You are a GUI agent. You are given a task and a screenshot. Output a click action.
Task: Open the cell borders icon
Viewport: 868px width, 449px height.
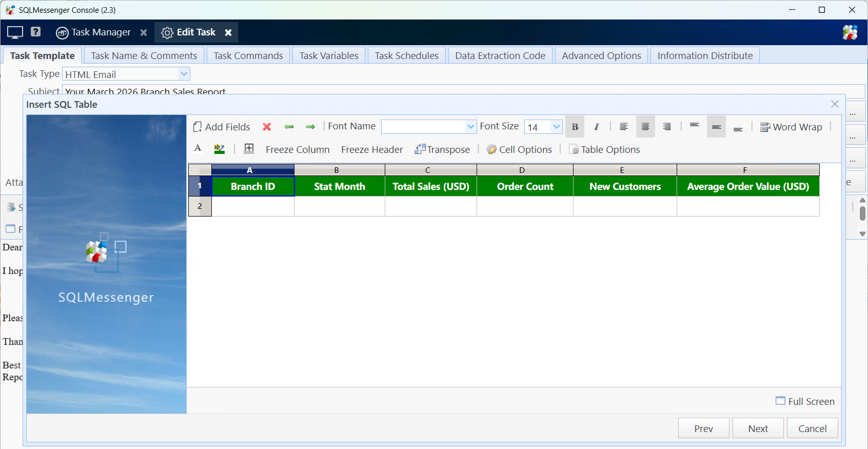[x=249, y=149]
